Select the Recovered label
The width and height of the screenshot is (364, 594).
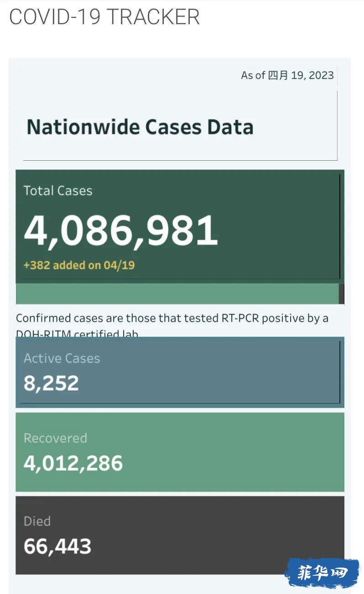55,438
